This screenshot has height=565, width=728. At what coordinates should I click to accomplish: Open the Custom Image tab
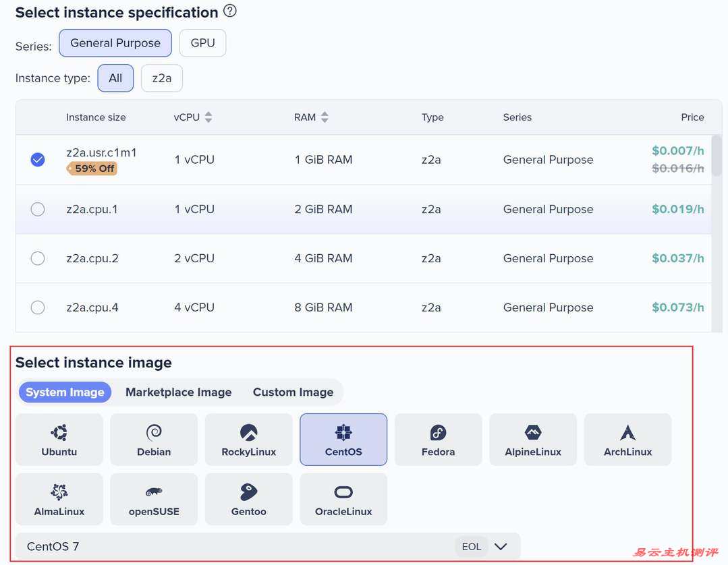coord(293,392)
